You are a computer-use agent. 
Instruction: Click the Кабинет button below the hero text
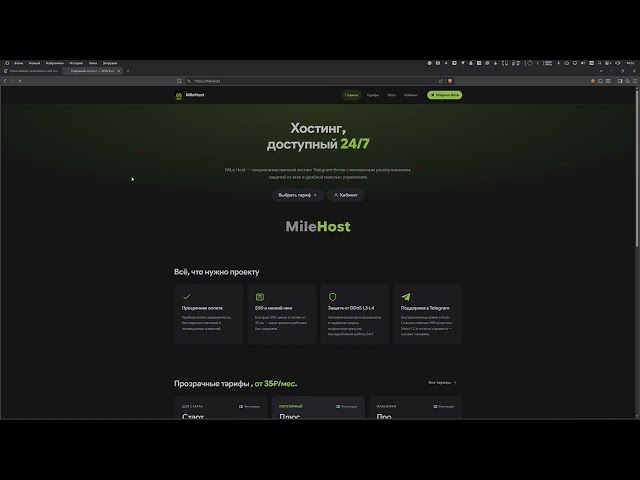[346, 195]
